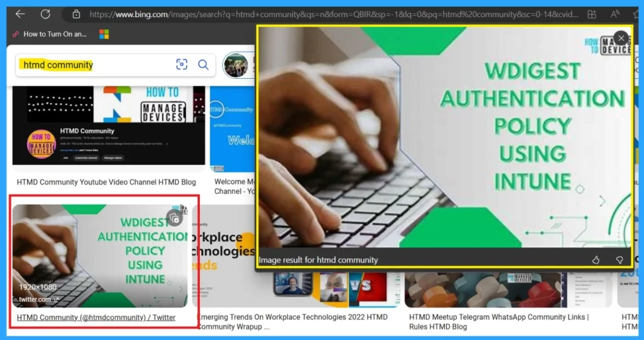This screenshot has height=340, width=644.
Task: Visit twitter.com source link on the thumbnail
Action: click(x=38, y=299)
